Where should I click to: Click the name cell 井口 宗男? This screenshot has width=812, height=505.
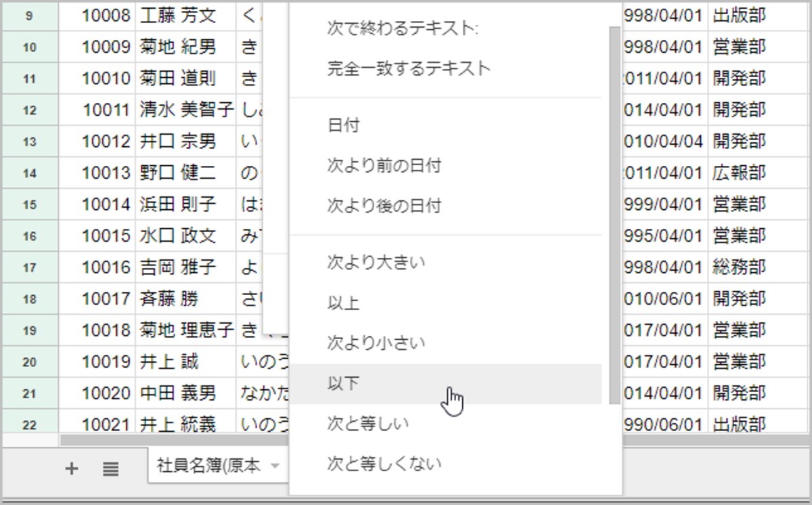pyautogui.click(x=185, y=141)
